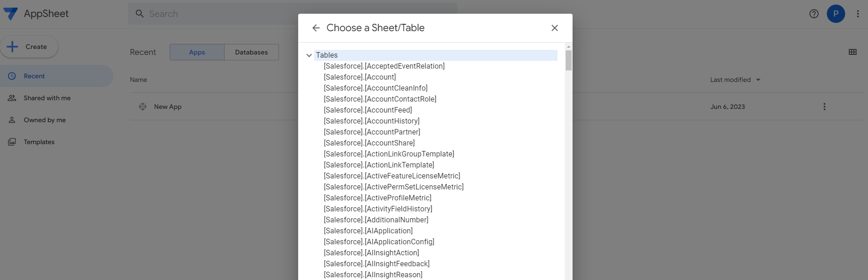Select the Tables root item

tap(435, 55)
